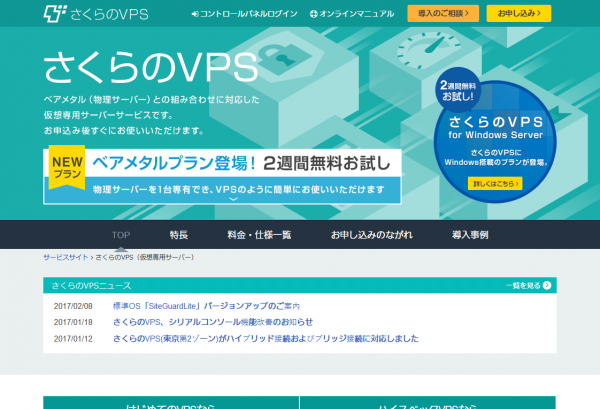Click the date 2017/01/18
The image size is (600, 409).
point(73,322)
